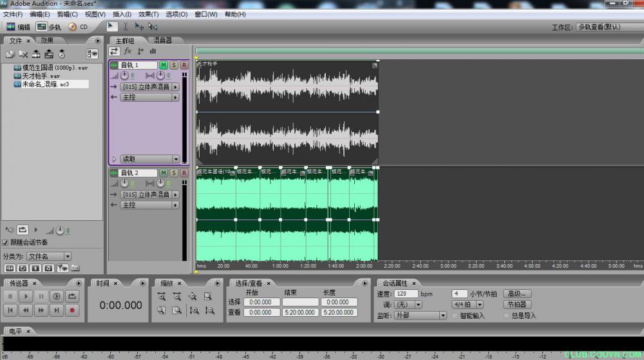
Task: Click the Import File icon in Files panel
Action: (x=10, y=54)
